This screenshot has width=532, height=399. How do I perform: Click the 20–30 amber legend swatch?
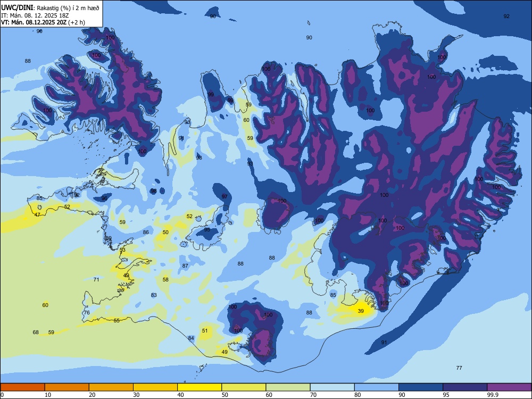(x=111, y=387)
